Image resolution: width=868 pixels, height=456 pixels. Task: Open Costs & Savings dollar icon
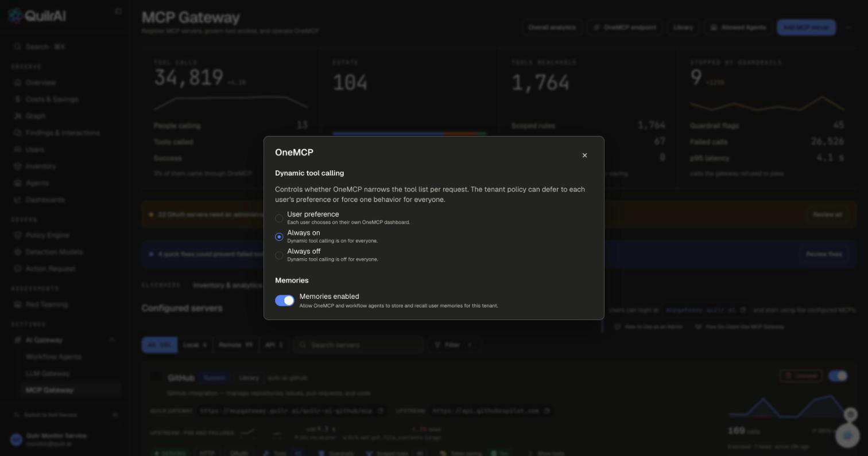[18, 99]
